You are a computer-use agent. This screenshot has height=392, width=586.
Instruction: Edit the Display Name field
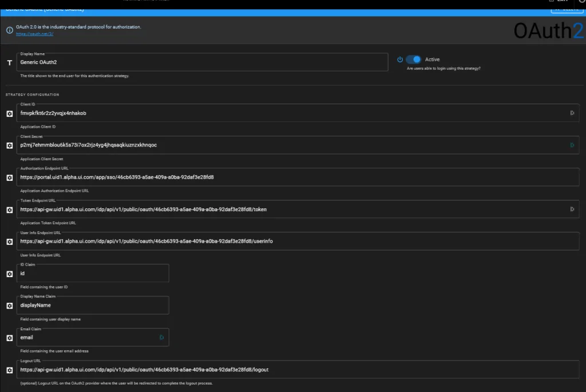pyautogui.click(x=202, y=62)
